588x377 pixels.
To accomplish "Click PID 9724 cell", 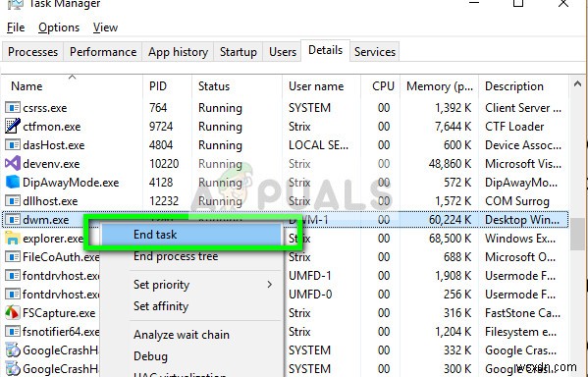I will pyautogui.click(x=161, y=127).
